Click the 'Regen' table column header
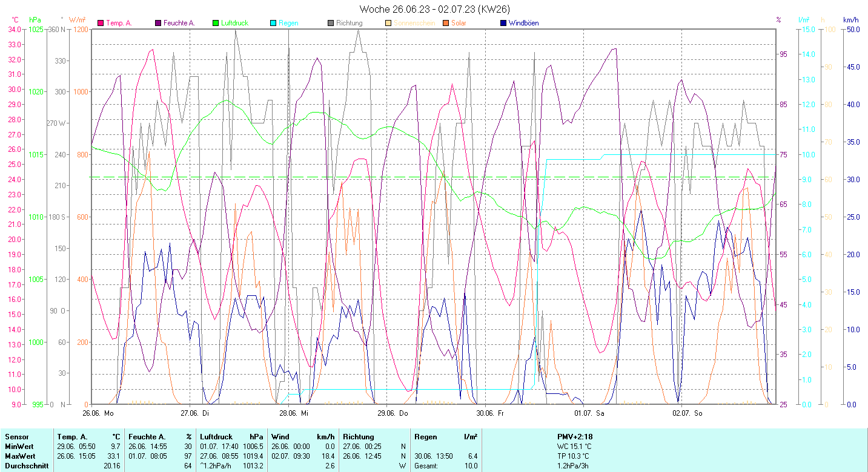 point(426,436)
